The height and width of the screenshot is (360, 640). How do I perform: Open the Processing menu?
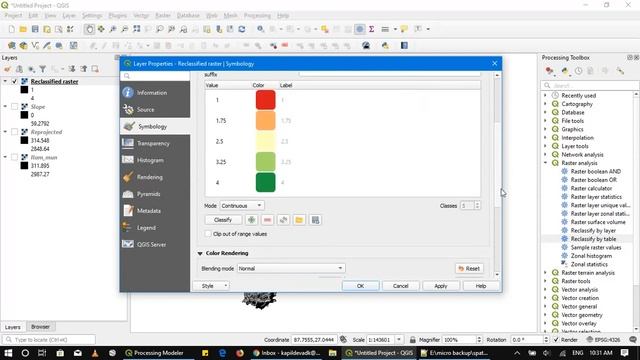pyautogui.click(x=257, y=16)
